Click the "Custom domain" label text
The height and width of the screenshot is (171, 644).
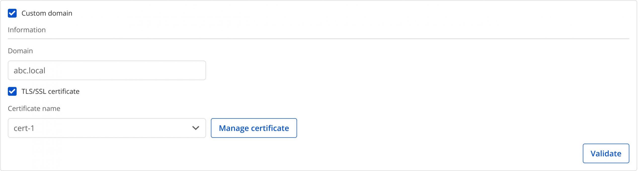tap(47, 13)
